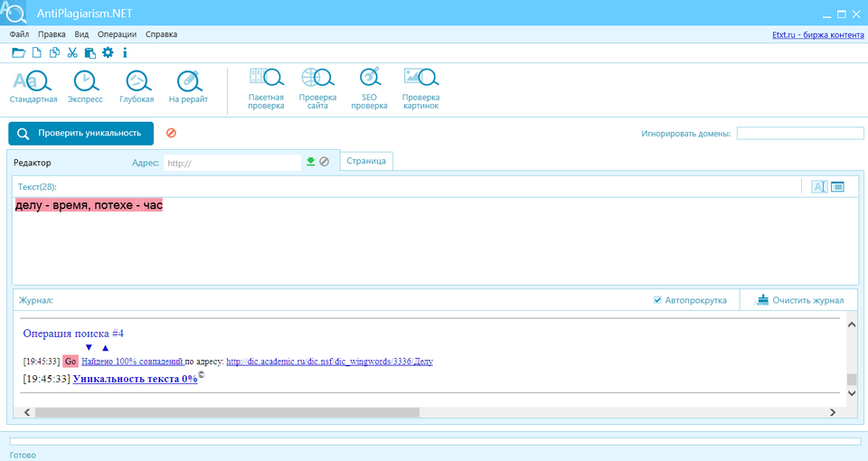Click Очистить журнал to clear log
Screen dimensions: 868x461
pyautogui.click(x=799, y=300)
